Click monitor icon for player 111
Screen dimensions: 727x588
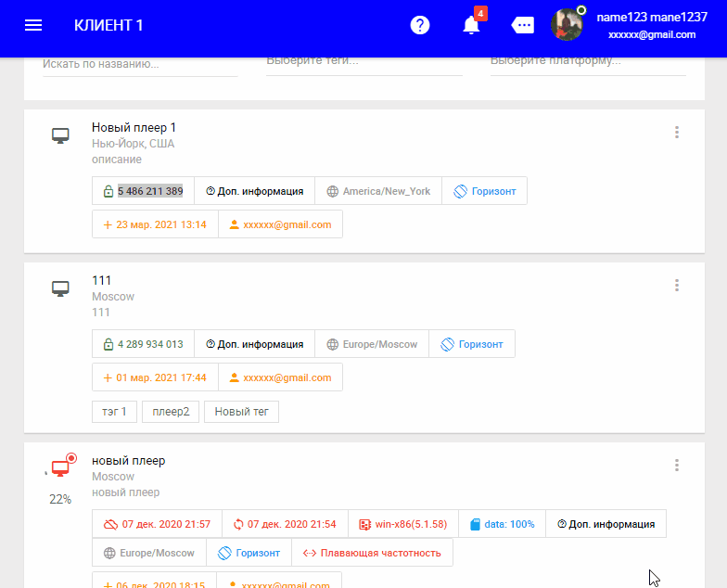click(x=60, y=288)
